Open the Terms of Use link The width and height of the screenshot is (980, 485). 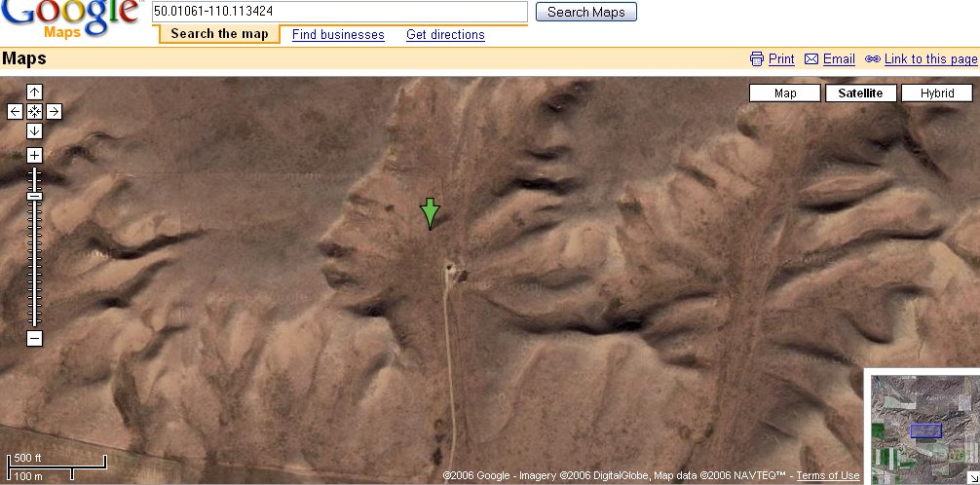[828, 475]
